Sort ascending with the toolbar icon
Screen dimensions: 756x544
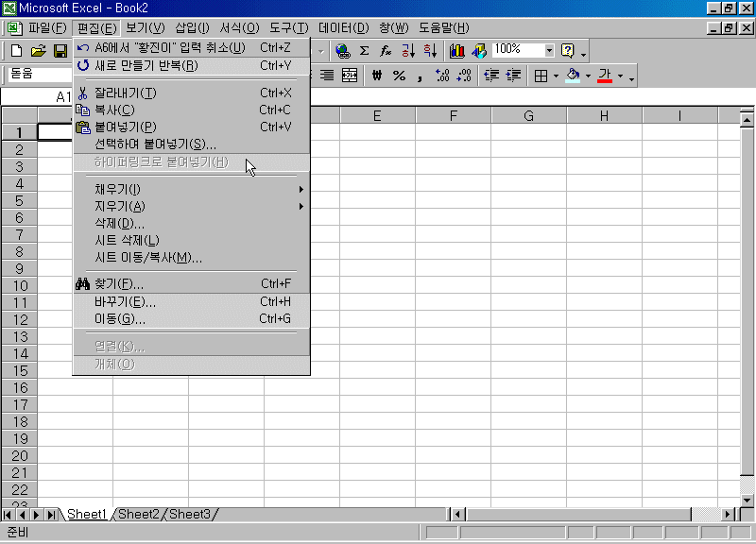[408, 51]
